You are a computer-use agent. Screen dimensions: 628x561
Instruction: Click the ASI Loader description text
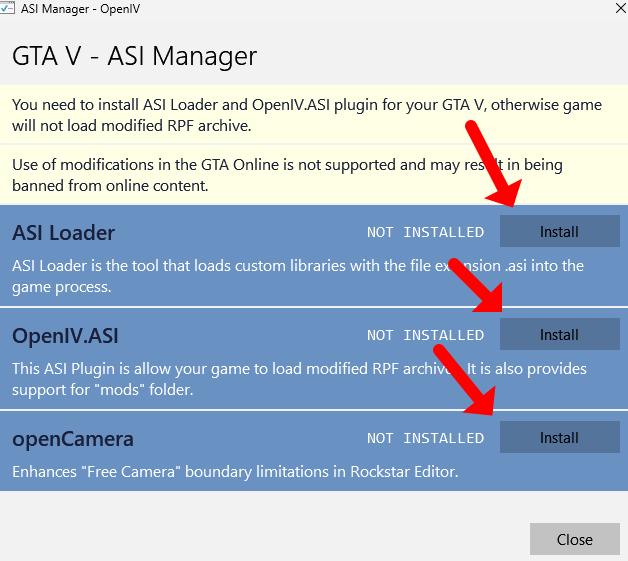point(298,274)
